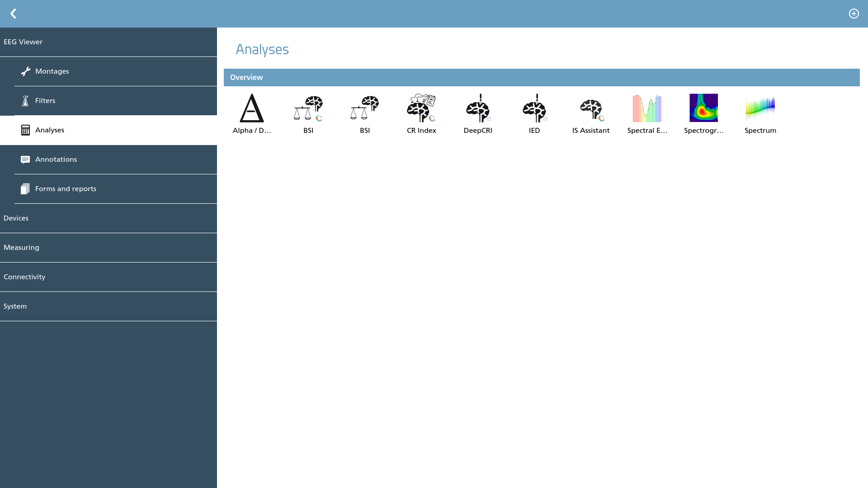The height and width of the screenshot is (488, 868).
Task: Click the add plus circle icon
Action: click(x=854, y=14)
